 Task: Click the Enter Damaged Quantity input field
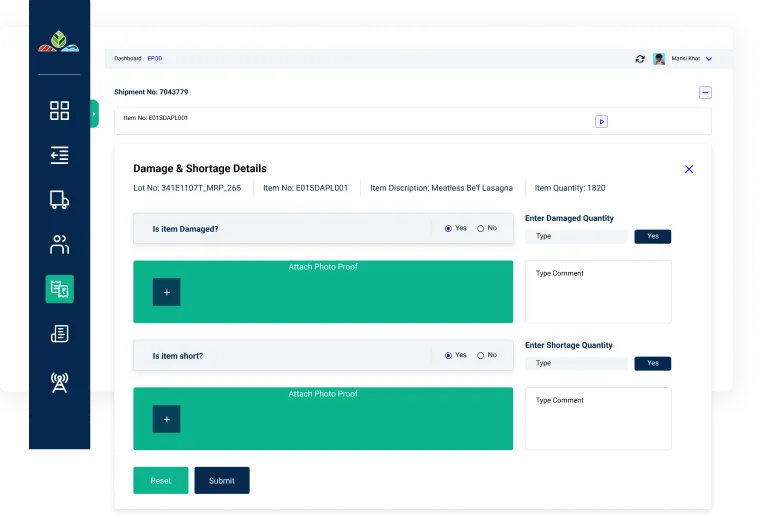(576, 237)
